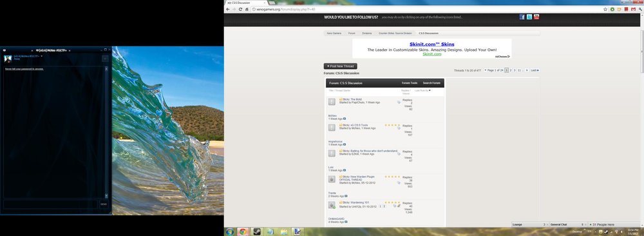
Task: Click the Steam chat message input field
Action: coord(51,204)
